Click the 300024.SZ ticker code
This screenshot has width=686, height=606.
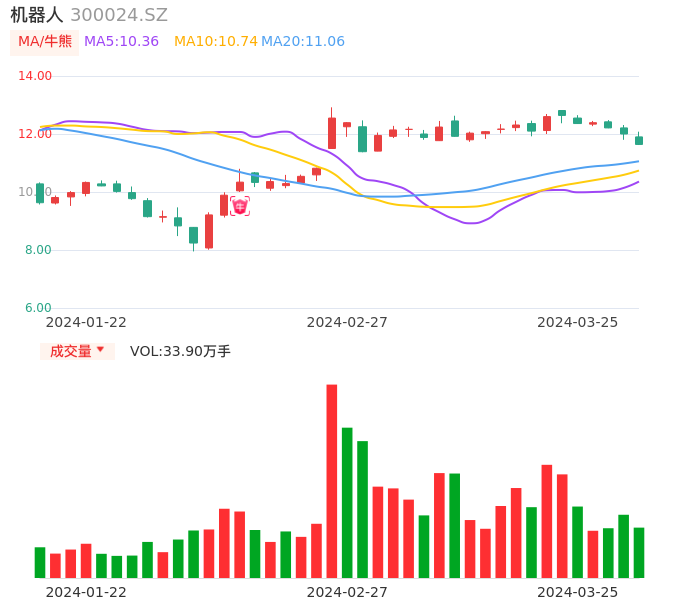pos(119,15)
